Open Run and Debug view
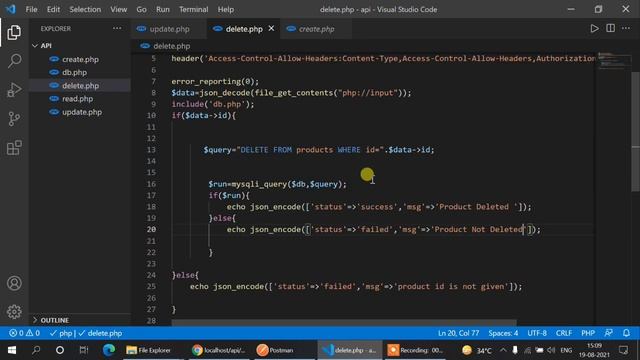The height and width of the screenshot is (360, 640). [x=14, y=90]
